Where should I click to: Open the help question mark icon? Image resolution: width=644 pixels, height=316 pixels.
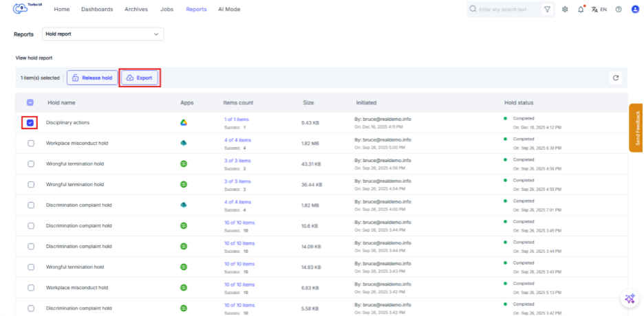619,10
